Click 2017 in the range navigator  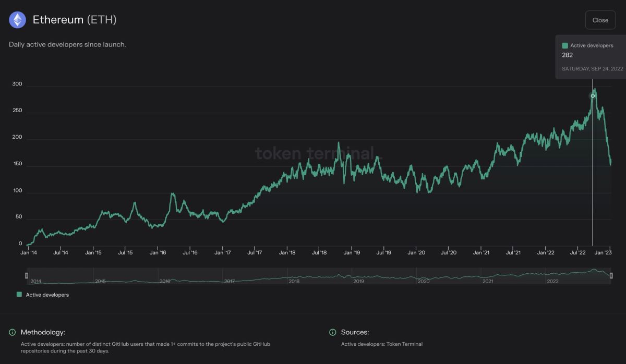[230, 282]
